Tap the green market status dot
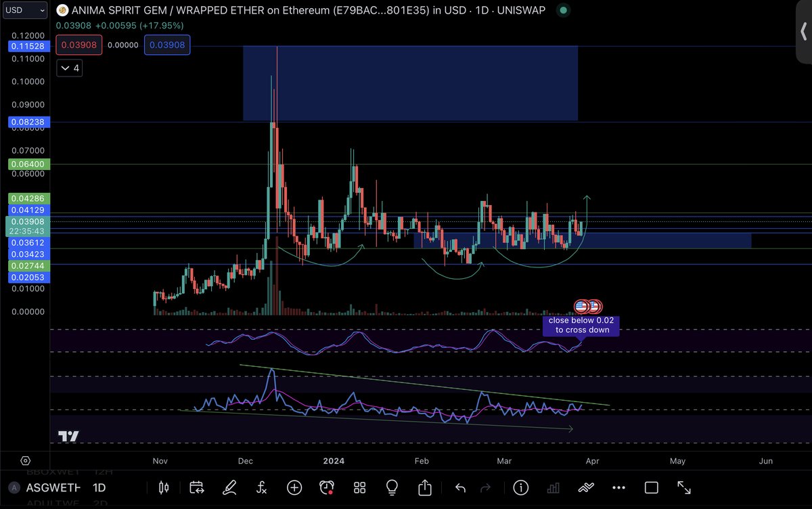 coord(564,11)
